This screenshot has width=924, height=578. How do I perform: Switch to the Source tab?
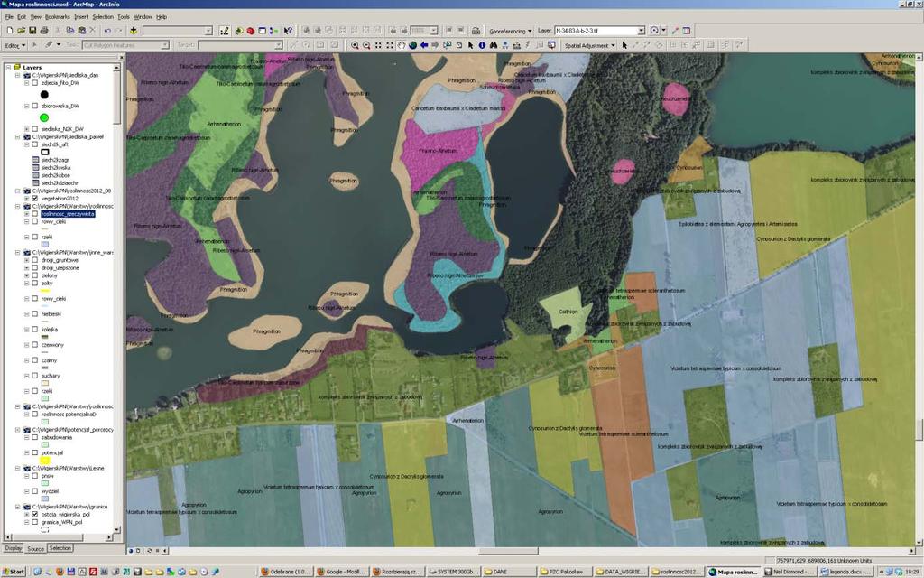tap(35, 548)
